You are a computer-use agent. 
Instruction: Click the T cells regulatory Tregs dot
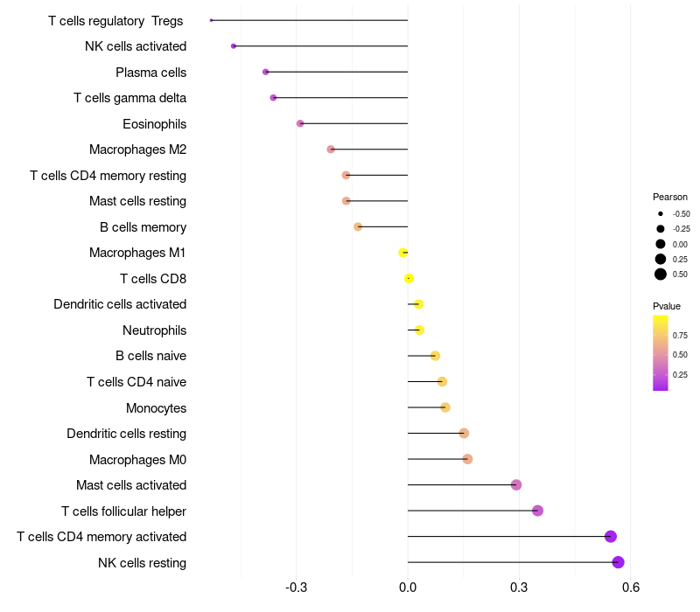(211, 20)
